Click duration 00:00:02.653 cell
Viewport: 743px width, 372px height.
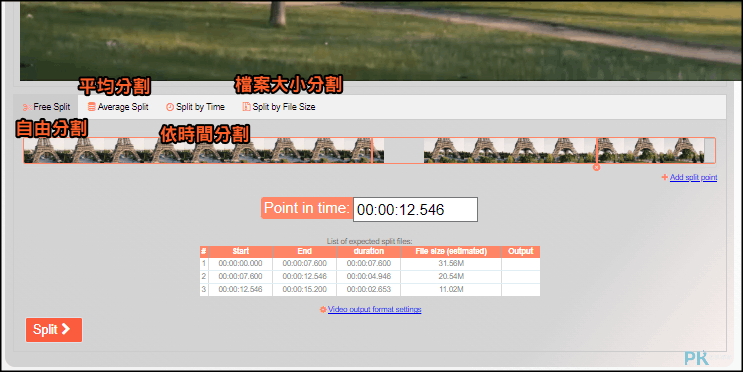click(x=369, y=289)
